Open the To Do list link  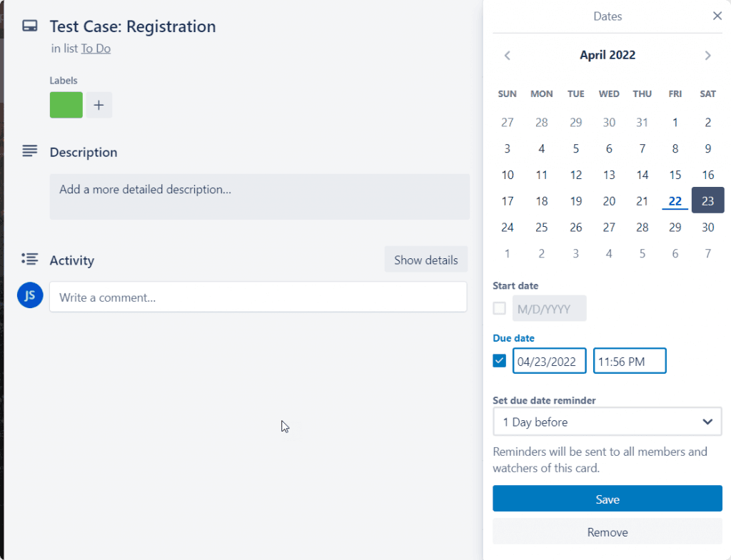[96, 48]
